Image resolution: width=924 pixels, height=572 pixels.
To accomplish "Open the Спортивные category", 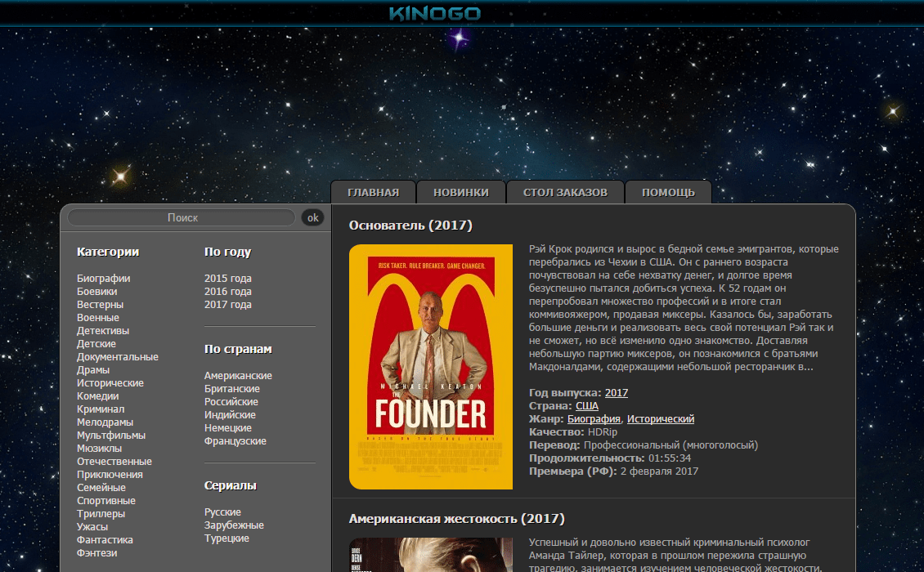I will tap(106, 500).
